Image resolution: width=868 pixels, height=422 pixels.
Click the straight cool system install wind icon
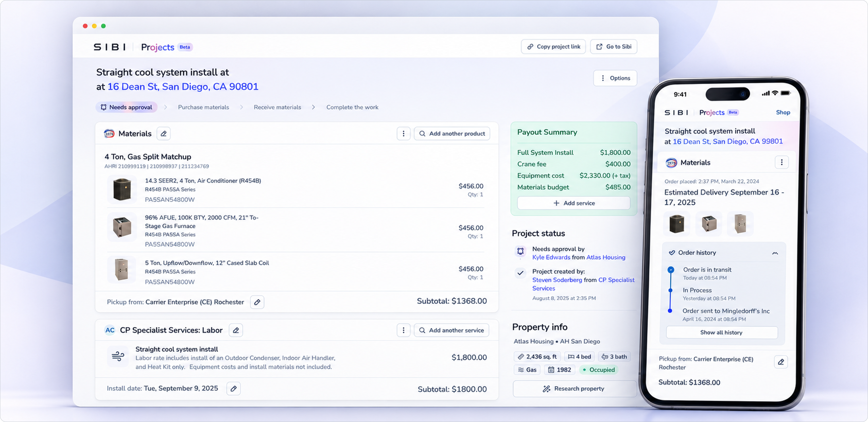[118, 356]
